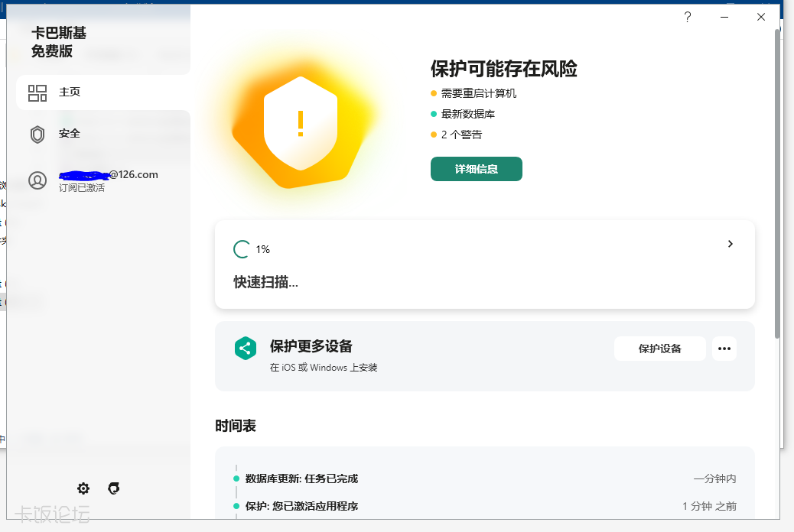Click the vertical scrollbar on the right
The width and height of the screenshot is (794, 532).
point(777,183)
